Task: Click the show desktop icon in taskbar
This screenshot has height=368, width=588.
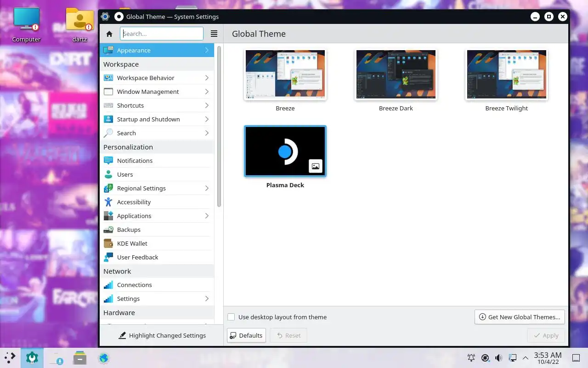Action: 576,357
